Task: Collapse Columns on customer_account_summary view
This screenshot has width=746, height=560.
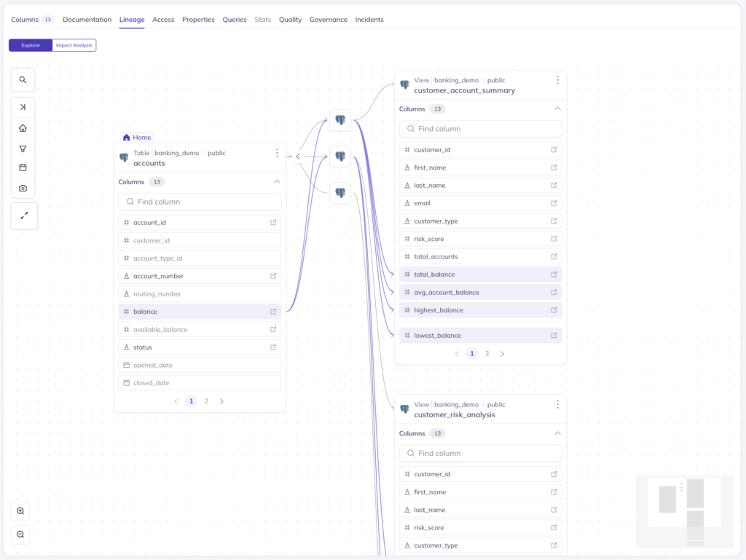Action: [557, 108]
